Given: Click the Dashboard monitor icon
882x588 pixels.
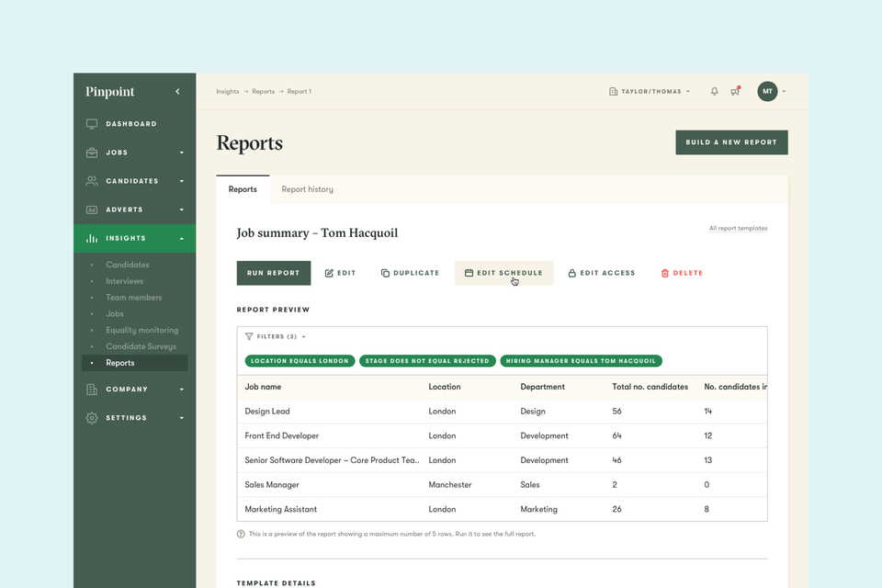Looking at the screenshot, I should pyautogui.click(x=92, y=124).
